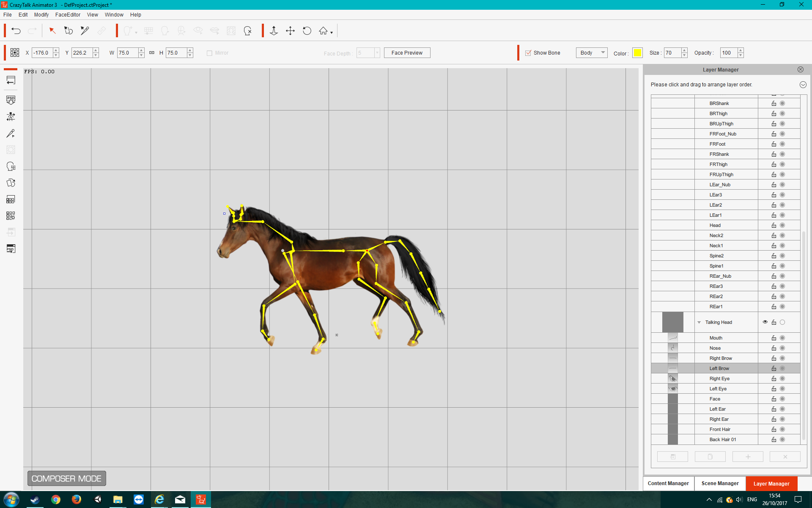The image size is (812, 508).
Task: Open the Modify menu
Action: [x=41, y=14]
